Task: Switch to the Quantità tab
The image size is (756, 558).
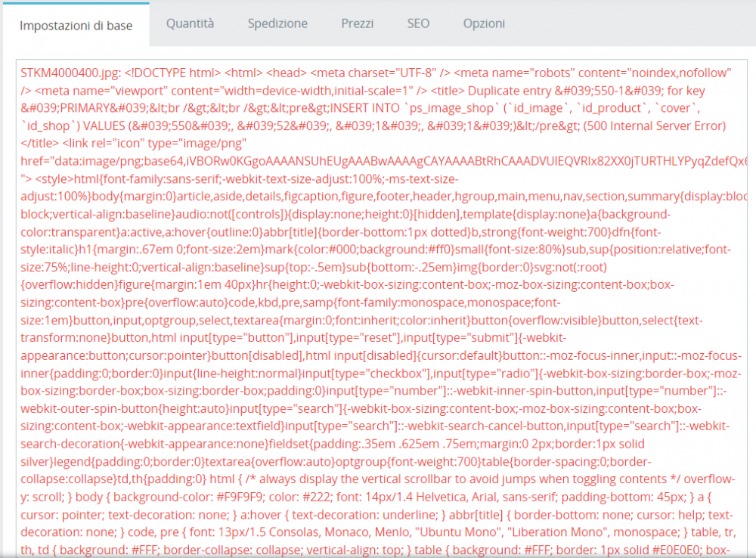Action: coord(191,23)
